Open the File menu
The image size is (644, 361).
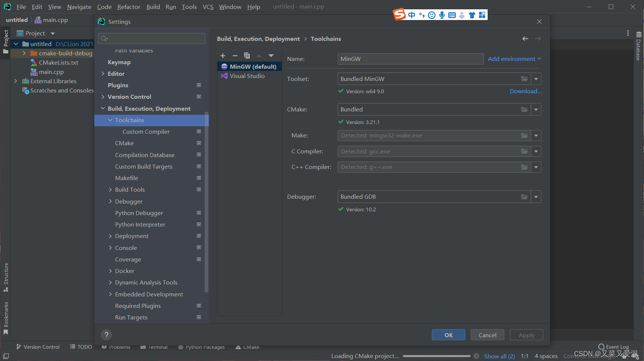(x=21, y=7)
